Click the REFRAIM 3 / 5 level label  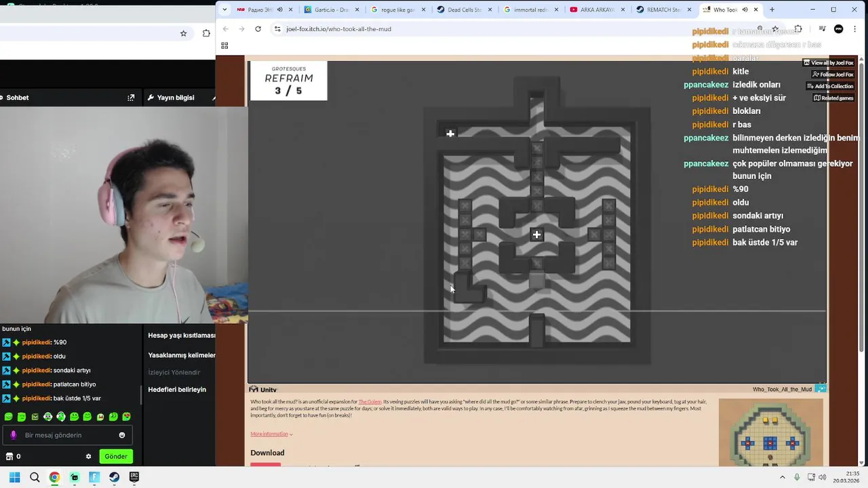289,81
